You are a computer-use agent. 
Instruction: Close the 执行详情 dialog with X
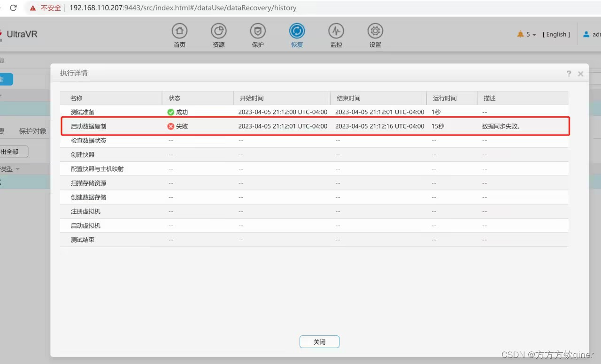point(581,74)
